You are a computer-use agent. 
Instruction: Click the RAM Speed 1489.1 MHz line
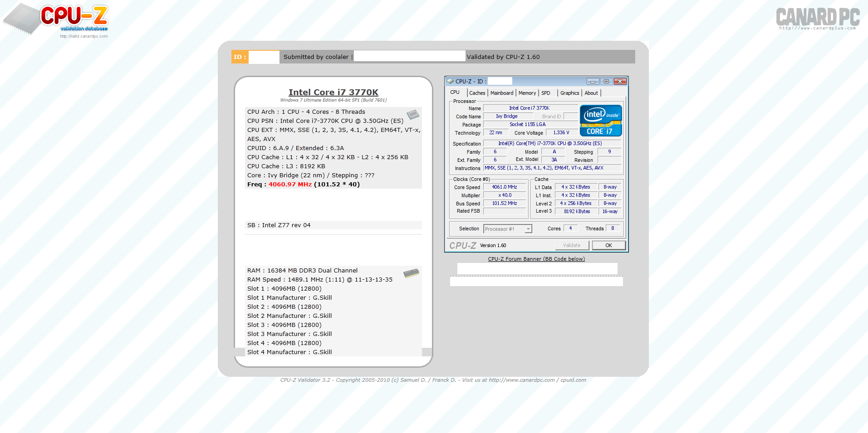320,280
